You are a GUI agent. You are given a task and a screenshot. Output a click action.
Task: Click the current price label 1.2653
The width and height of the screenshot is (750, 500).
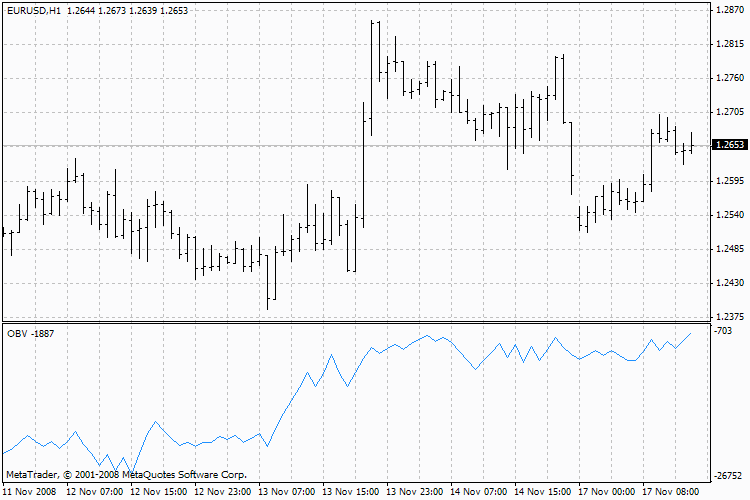coord(729,144)
